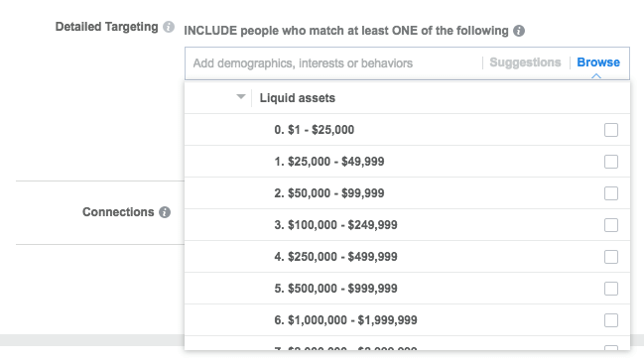Collapse the Liquid assets category arrow
The height and width of the screenshot is (362, 644).
[241, 97]
